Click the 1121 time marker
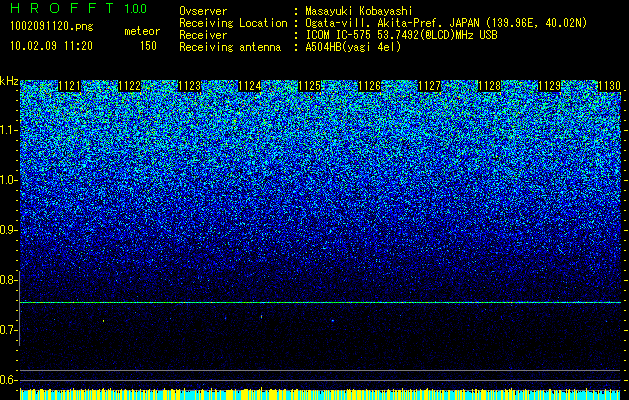629x400 pixels. tap(69, 86)
